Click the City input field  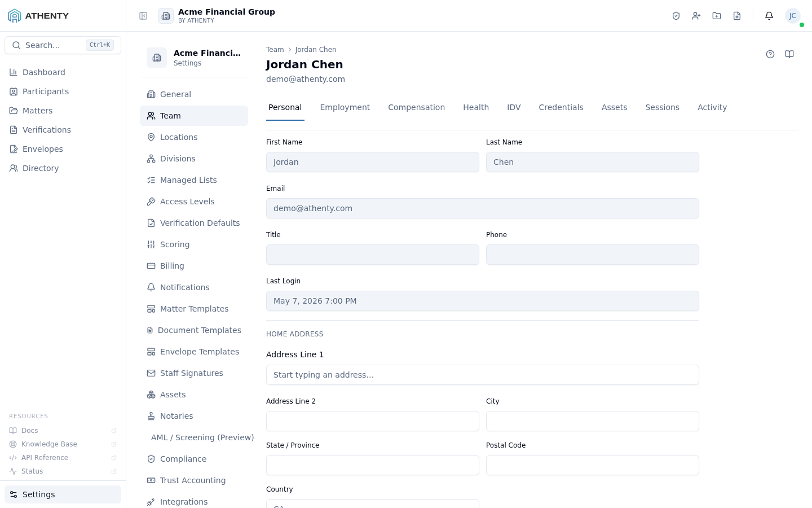coord(593,421)
